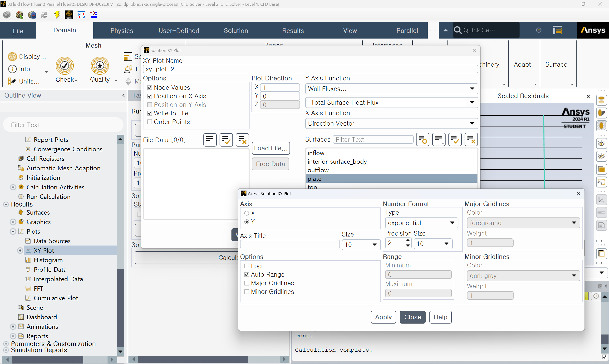This screenshot has width=609, height=364.
Task: Uncheck the Auto Range checkbox
Action: 247,275
